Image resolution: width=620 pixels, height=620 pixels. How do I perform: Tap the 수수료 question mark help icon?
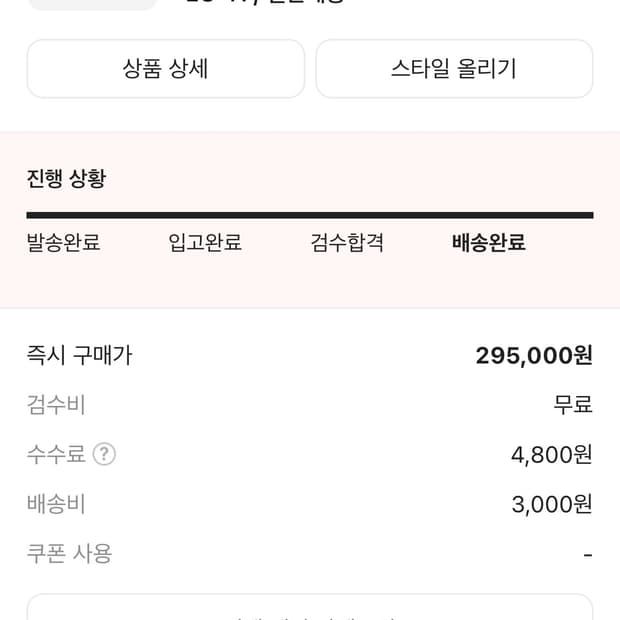(104, 455)
